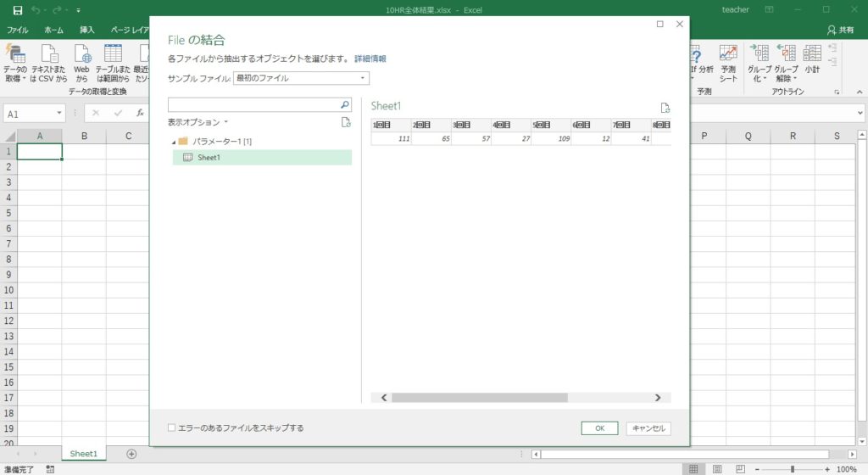This screenshot has height=475, width=868.
Task: Open the display options dropdown
Action: pos(198,122)
